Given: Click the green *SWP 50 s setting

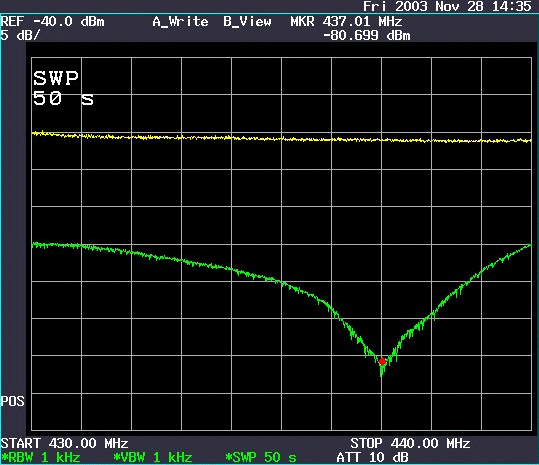Looking at the screenshot, I should pos(261,457).
